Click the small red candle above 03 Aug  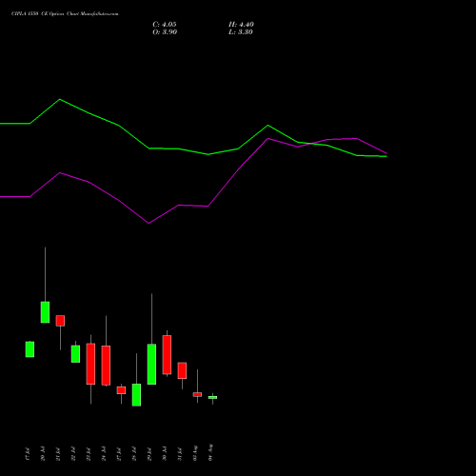pos(197,394)
